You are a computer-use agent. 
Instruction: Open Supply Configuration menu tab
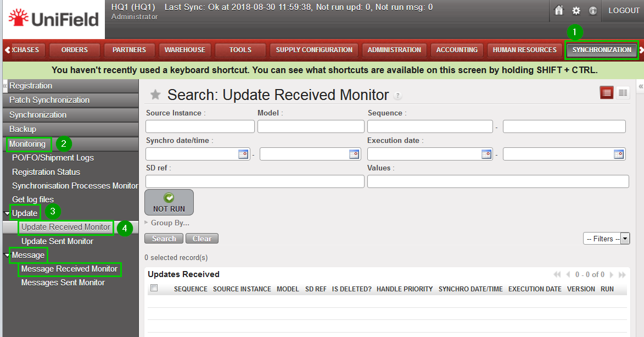coord(314,50)
